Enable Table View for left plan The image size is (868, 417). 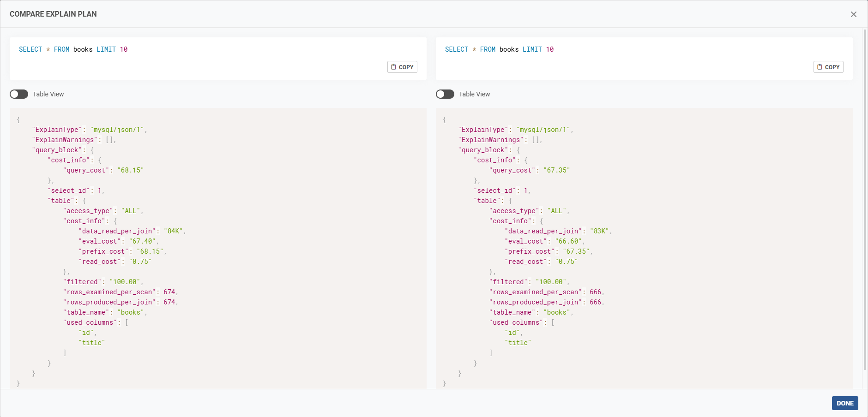(x=19, y=94)
